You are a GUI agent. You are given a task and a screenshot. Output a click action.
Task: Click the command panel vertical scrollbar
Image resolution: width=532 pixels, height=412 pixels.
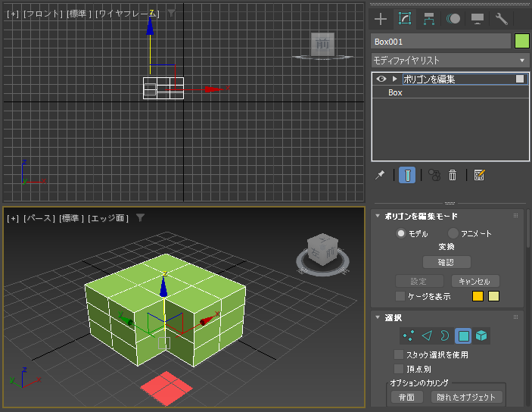click(x=528, y=229)
